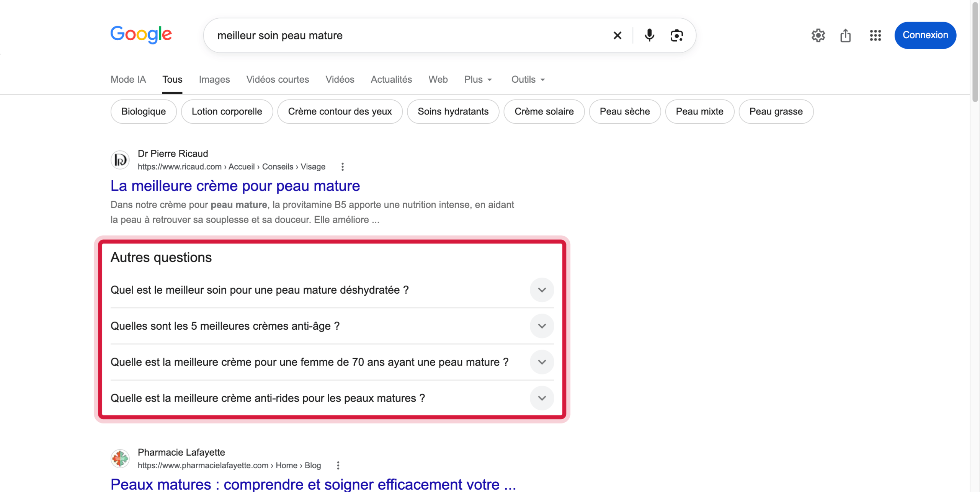Open three-dot menu for Dr Pierre Ricaud result

pos(342,167)
